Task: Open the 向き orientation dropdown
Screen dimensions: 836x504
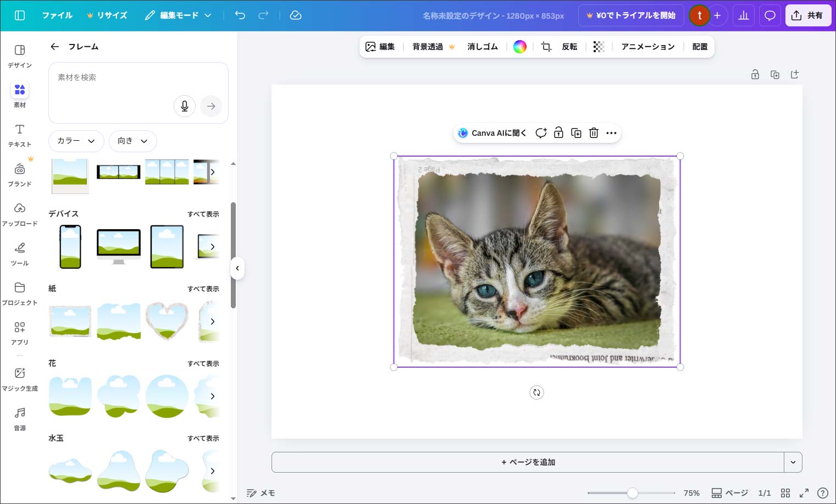Action: (132, 141)
